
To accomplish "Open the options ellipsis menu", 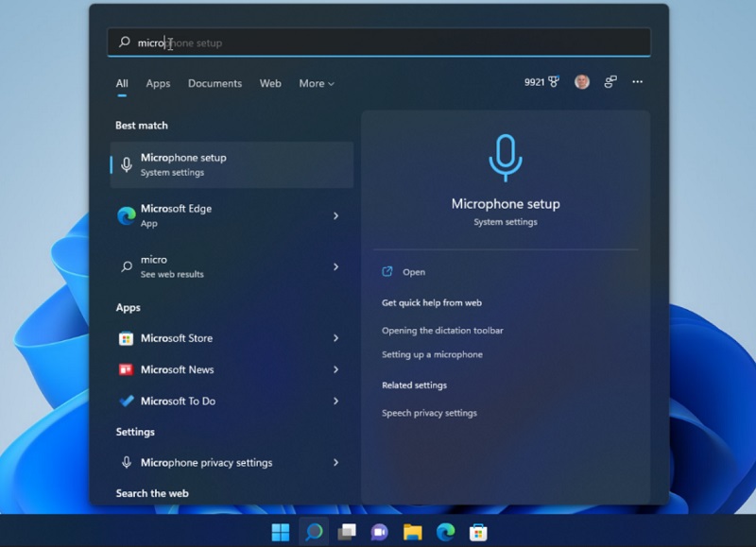I will click(638, 83).
